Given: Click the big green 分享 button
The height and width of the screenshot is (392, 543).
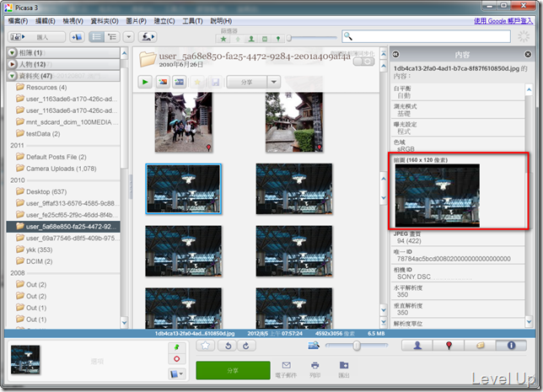Looking at the screenshot, I should (x=233, y=370).
